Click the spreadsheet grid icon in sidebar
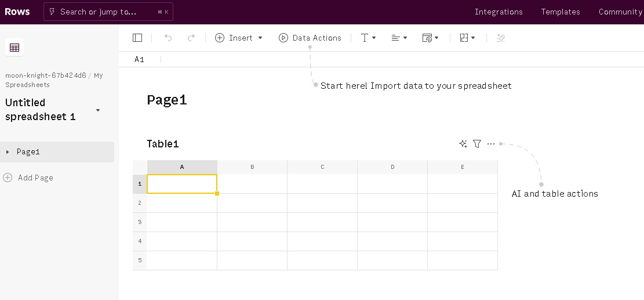644x300 pixels. (14, 48)
